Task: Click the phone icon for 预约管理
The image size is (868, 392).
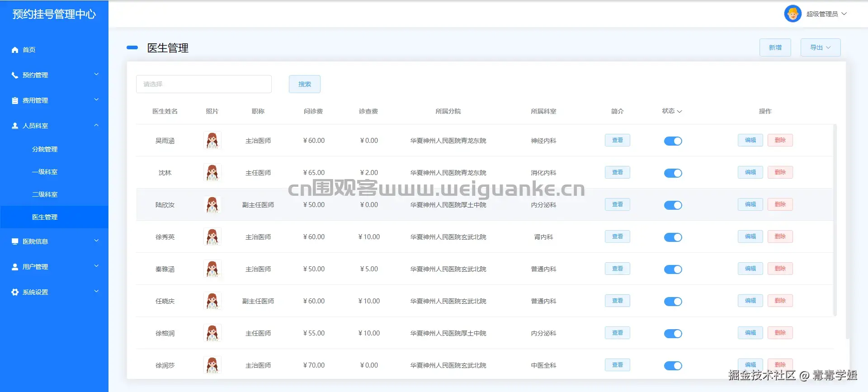Action: (x=15, y=75)
